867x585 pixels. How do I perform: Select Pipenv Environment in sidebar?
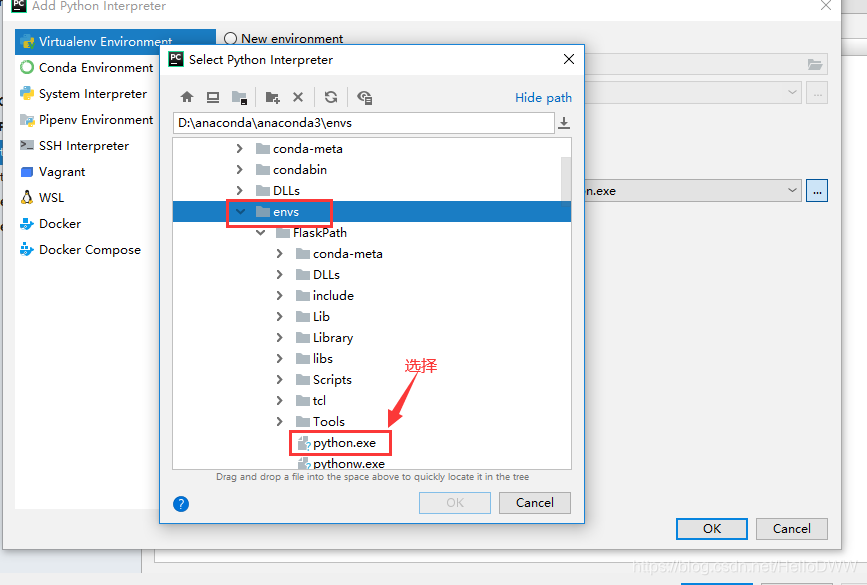coord(87,120)
